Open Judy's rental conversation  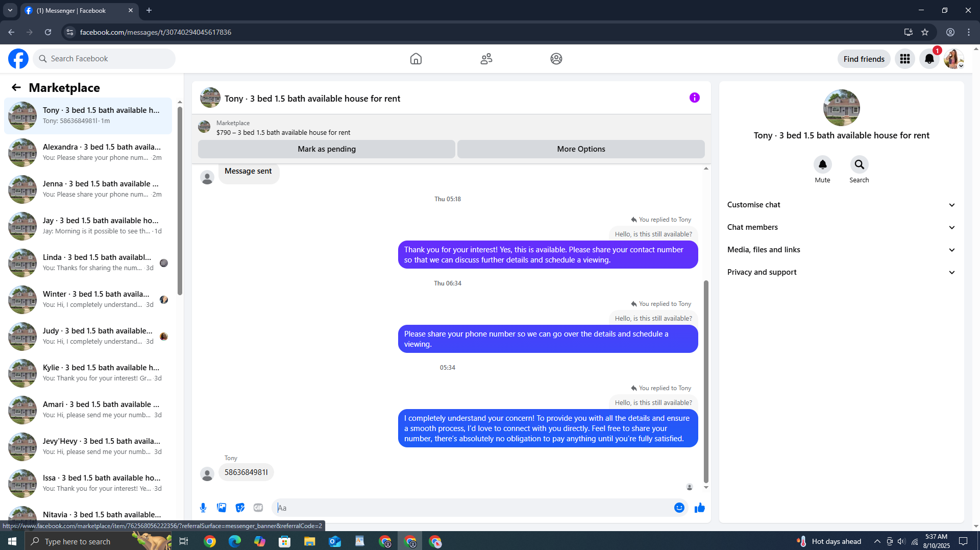88,336
